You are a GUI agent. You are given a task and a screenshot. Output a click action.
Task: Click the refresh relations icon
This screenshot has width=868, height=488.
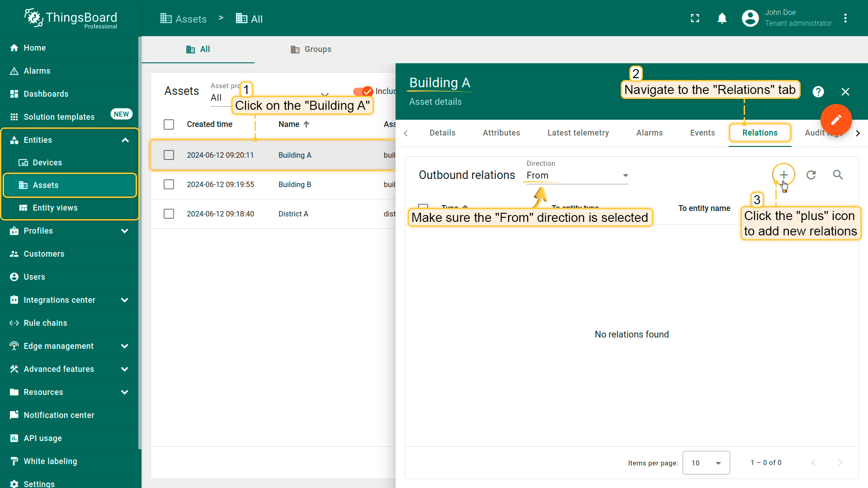[x=811, y=175]
